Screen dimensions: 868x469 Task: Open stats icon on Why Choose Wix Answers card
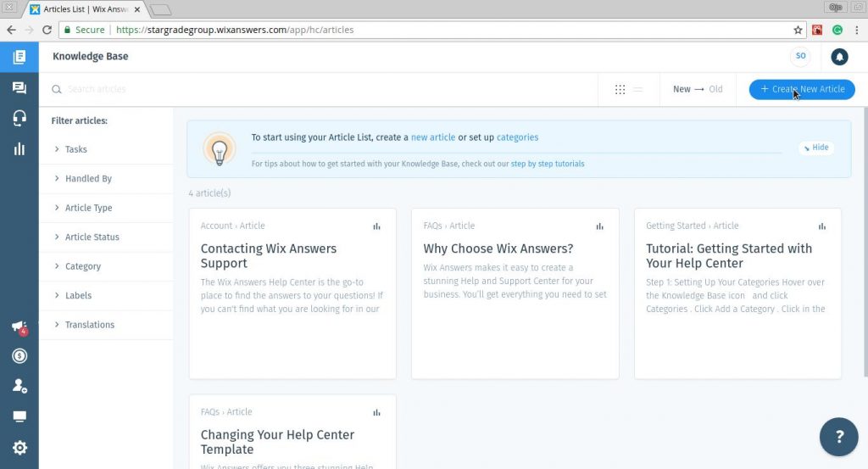[x=599, y=226]
